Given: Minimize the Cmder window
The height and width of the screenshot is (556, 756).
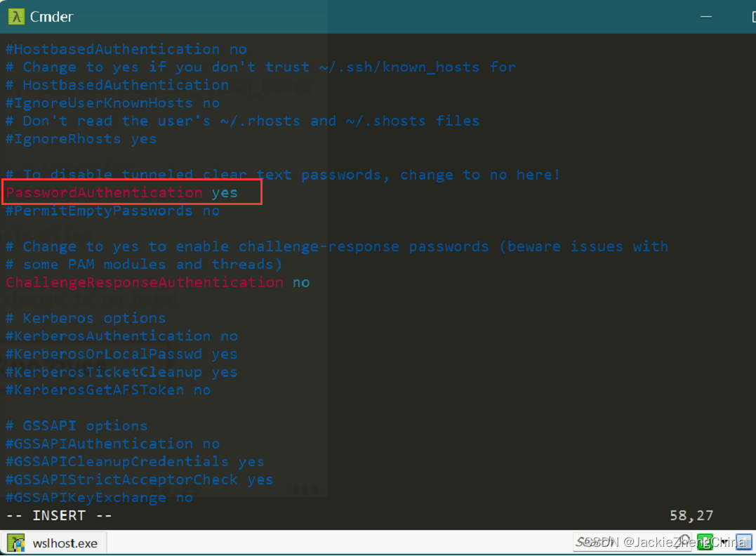Looking at the screenshot, I should pos(706,17).
